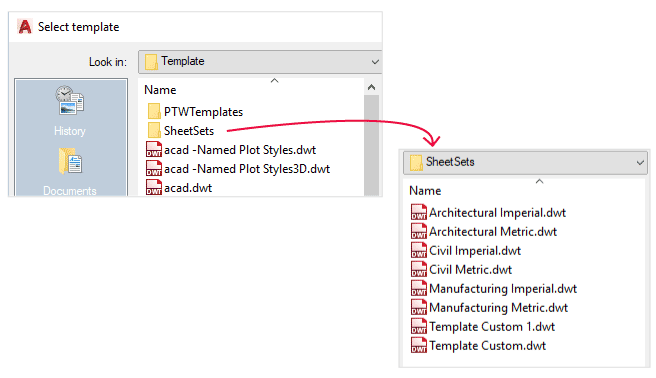Image resolution: width=656 pixels, height=378 pixels.
Task: Select SheetSets folder name in list
Action: coord(189,131)
